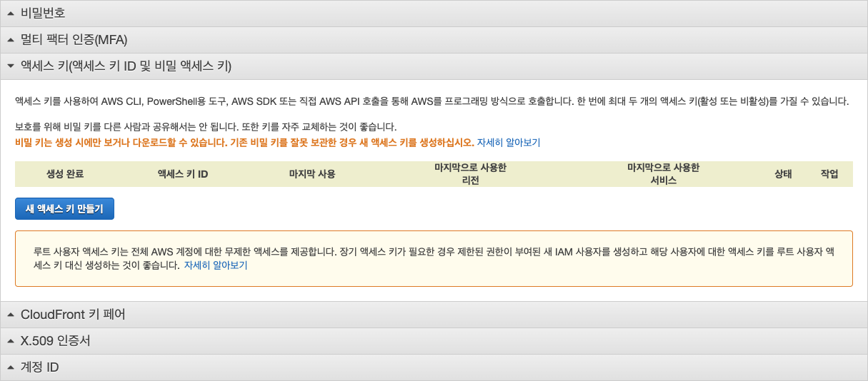Collapse the 액세스 키 section header
The image size is (868, 381).
[x=434, y=66]
